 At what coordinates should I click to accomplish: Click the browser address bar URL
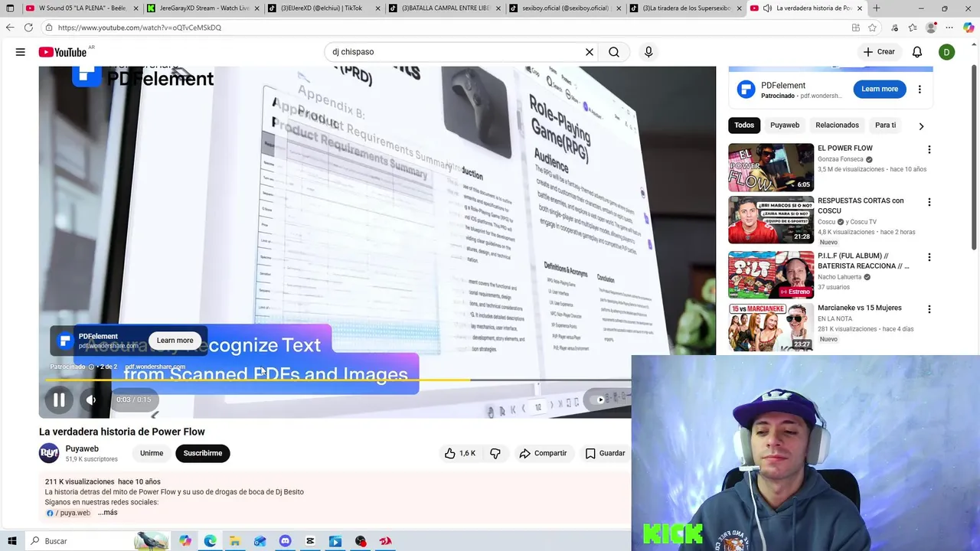139,28
